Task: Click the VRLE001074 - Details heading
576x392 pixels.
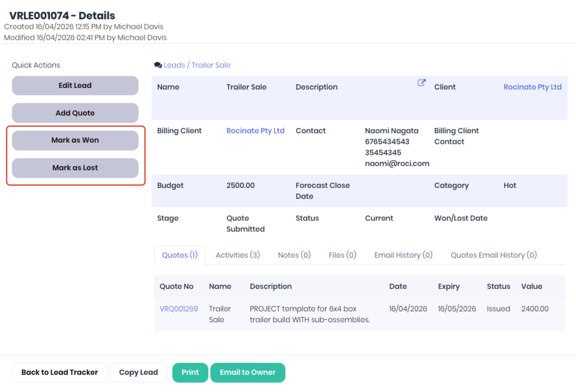Action: pos(62,16)
